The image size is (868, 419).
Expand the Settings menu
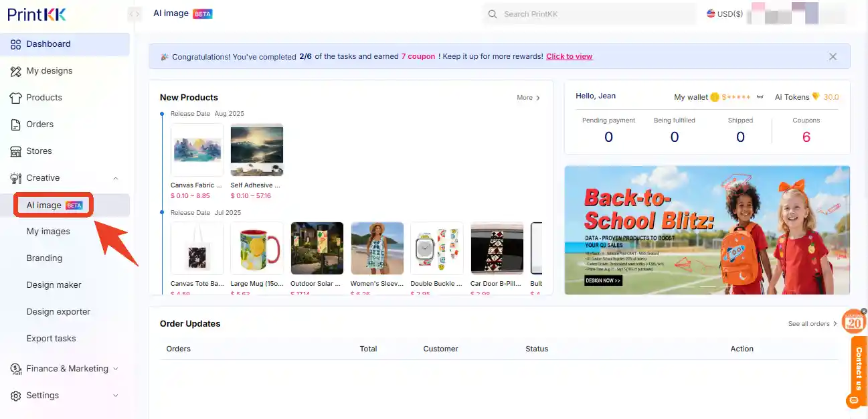(116, 396)
